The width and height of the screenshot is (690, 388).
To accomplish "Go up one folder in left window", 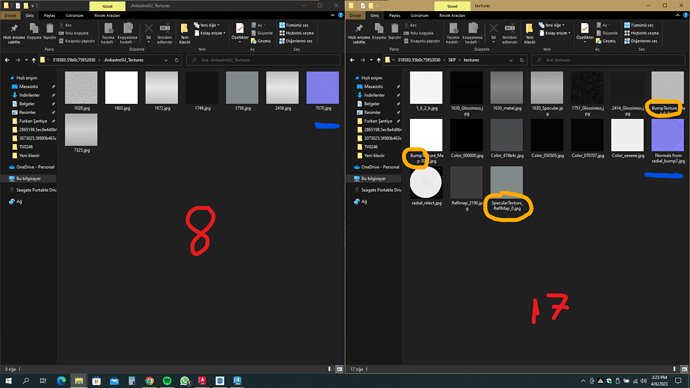I will (33, 60).
